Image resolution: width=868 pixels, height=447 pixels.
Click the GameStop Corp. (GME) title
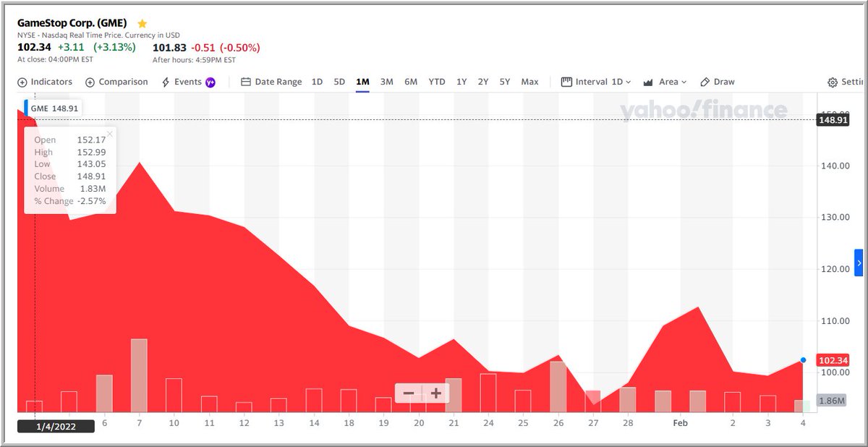[72, 23]
